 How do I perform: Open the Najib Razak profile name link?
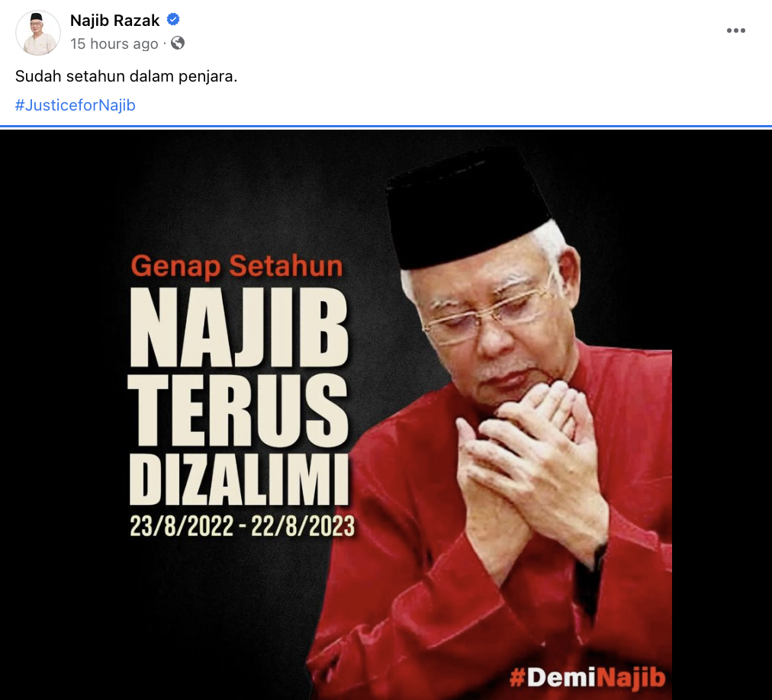[x=114, y=20]
